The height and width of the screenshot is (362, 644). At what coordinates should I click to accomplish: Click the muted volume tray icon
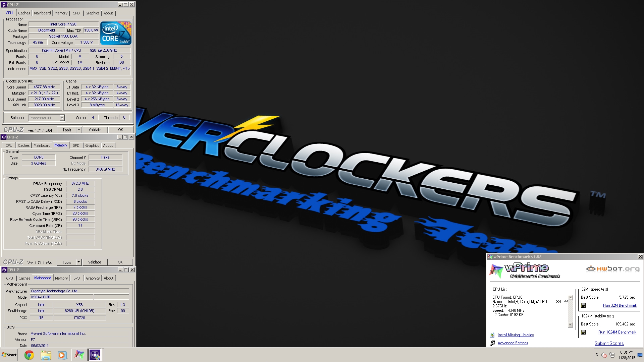coord(604,355)
